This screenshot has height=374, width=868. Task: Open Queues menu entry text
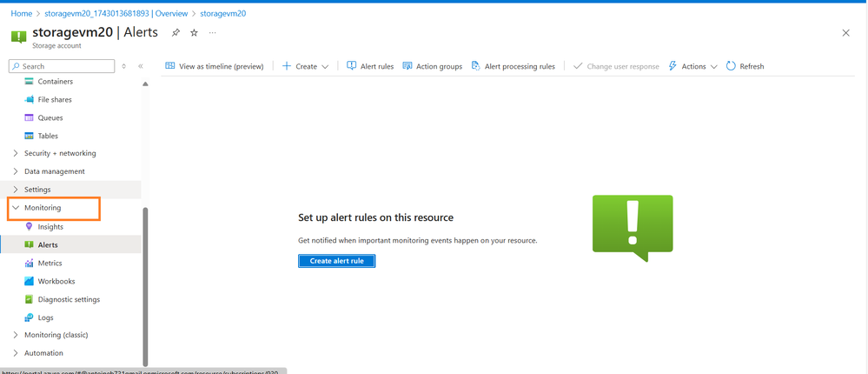pos(50,118)
